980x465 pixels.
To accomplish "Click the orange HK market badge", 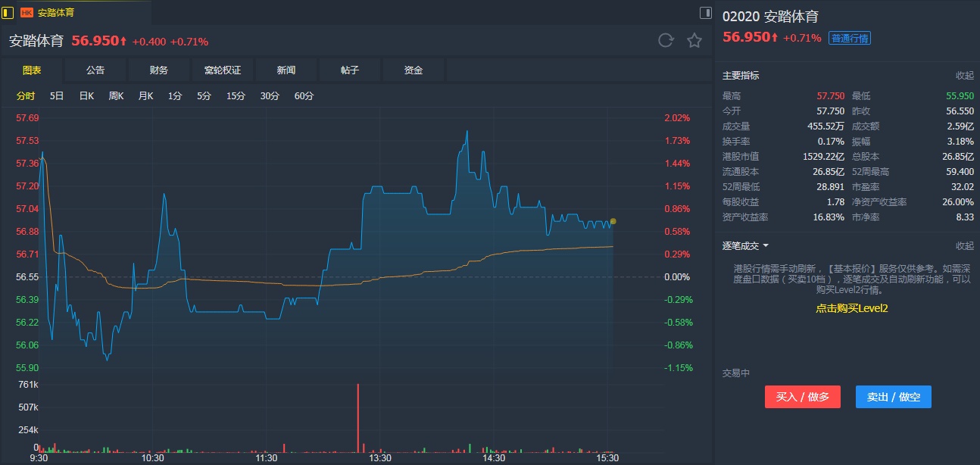I will (x=27, y=13).
